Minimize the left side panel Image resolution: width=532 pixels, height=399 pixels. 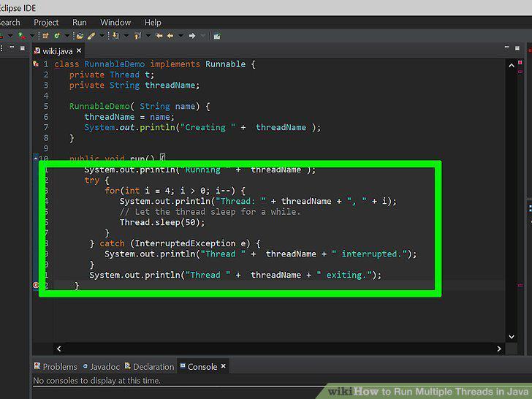(12, 47)
